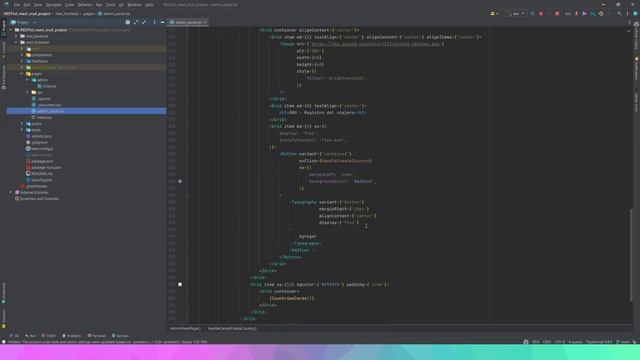Open the Terminal tool window
This screenshot has width=640, height=360.
point(96,336)
